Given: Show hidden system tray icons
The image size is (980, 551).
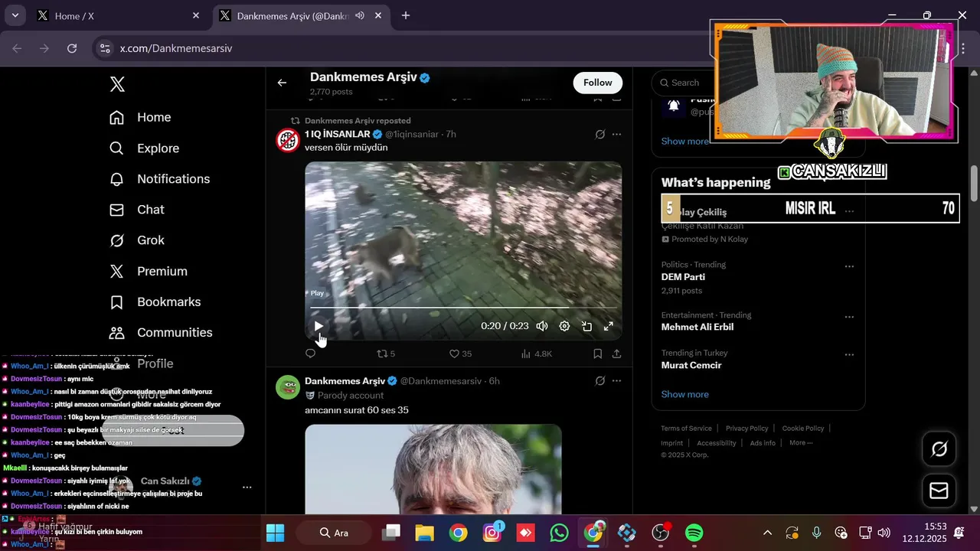Looking at the screenshot, I should click(x=767, y=533).
